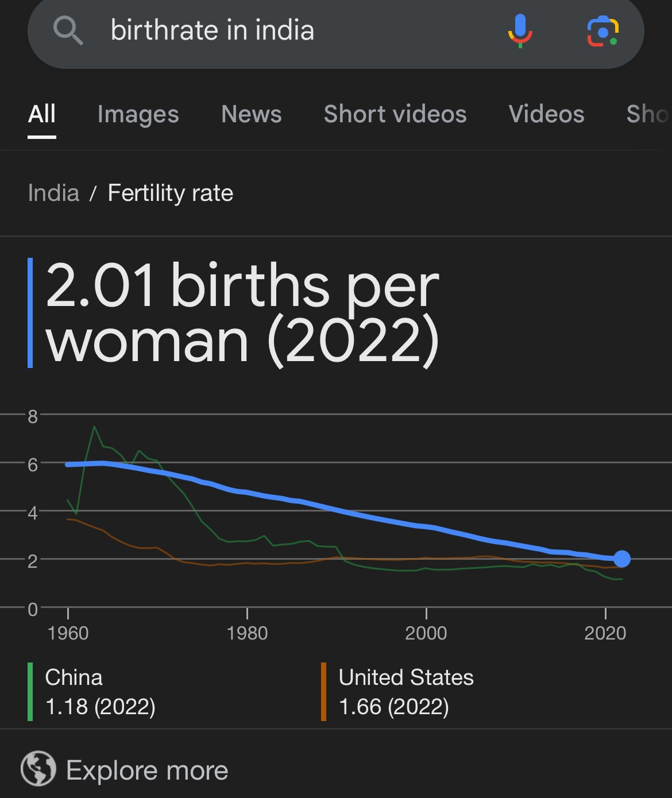The image size is (672, 798).
Task: Tap the search magnifying glass icon
Action: pyautogui.click(x=68, y=30)
